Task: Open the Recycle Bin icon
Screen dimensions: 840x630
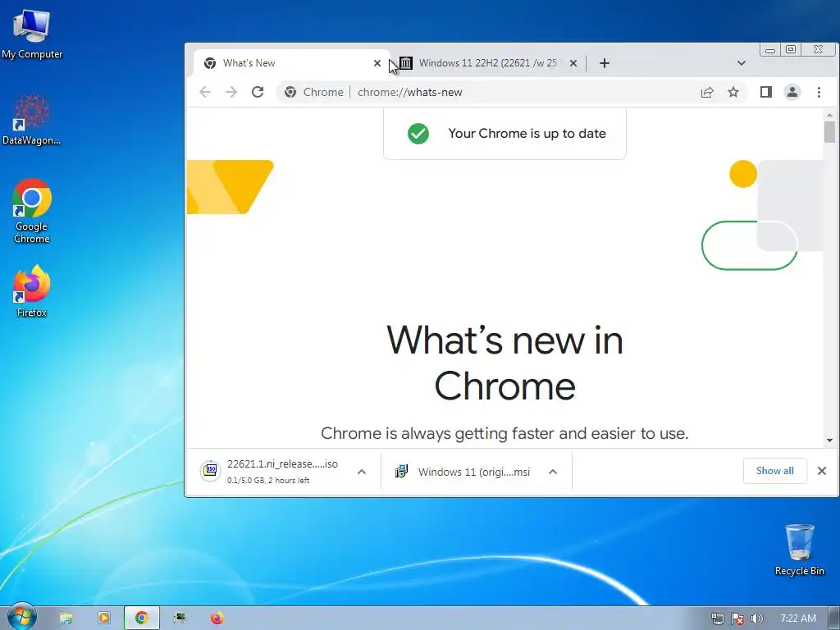Action: pos(799,550)
